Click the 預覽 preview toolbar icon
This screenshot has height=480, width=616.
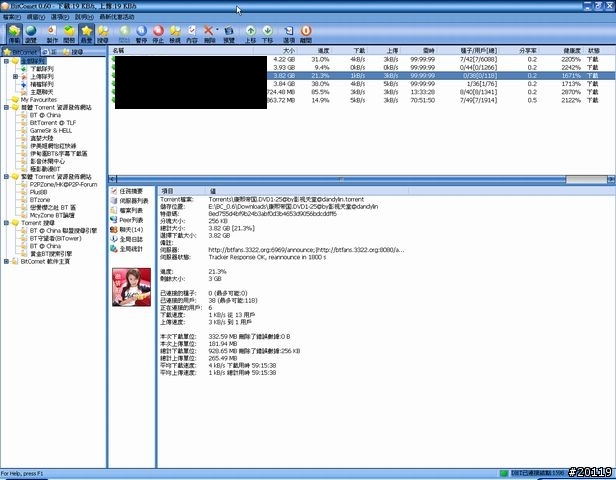pos(229,34)
